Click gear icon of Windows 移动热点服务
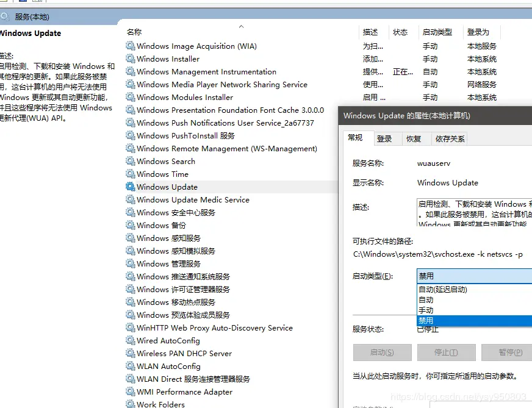 (x=131, y=301)
